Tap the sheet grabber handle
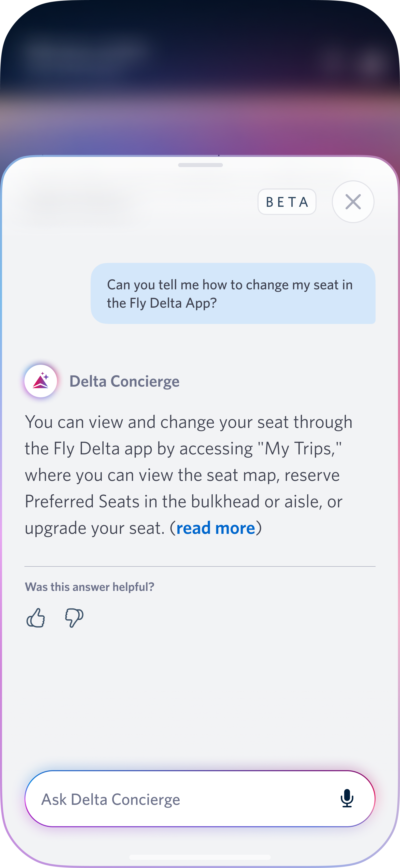400x868 pixels. pos(200,165)
